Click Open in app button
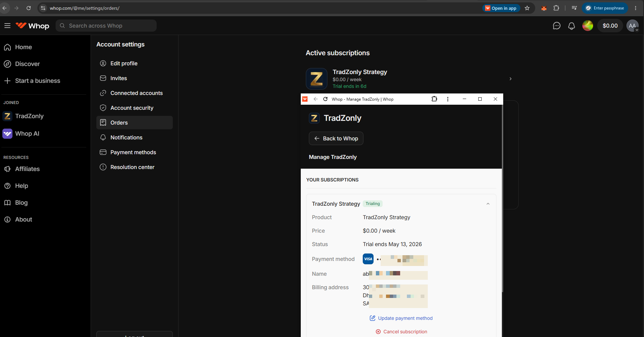 (x=501, y=8)
